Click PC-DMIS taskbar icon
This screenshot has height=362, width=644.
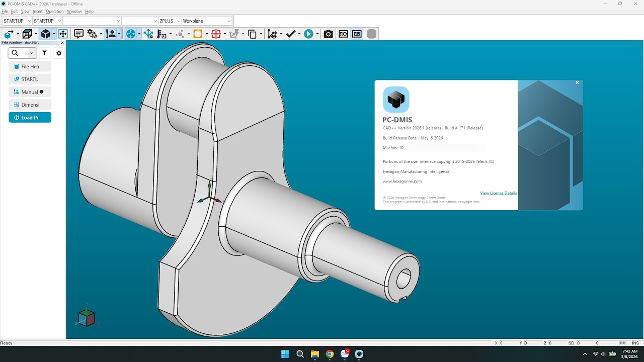click(359, 354)
